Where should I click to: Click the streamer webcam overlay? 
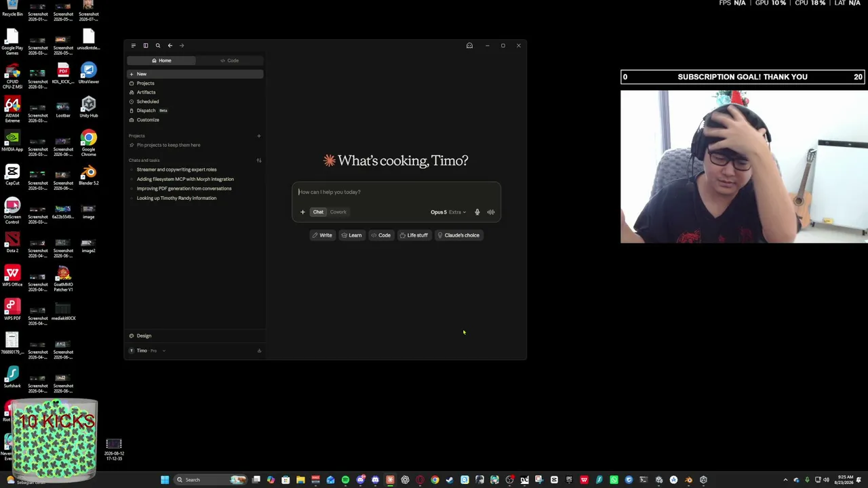(x=744, y=167)
